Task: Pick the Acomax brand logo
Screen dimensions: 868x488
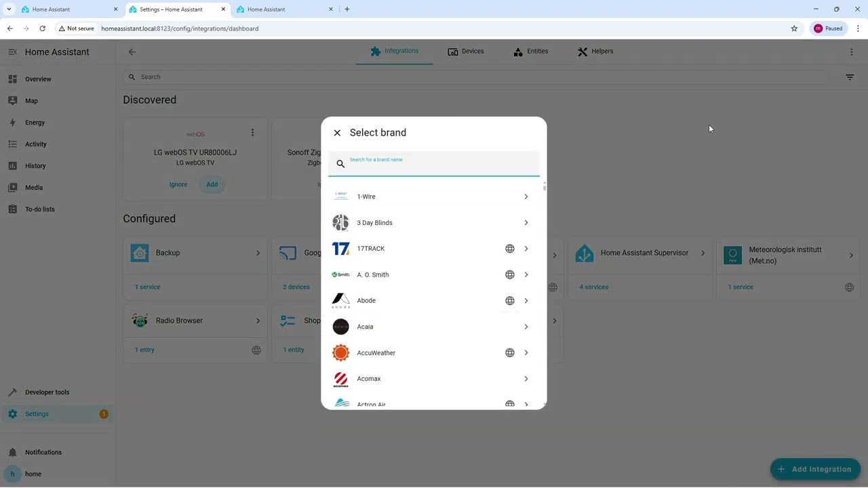Action: click(341, 379)
